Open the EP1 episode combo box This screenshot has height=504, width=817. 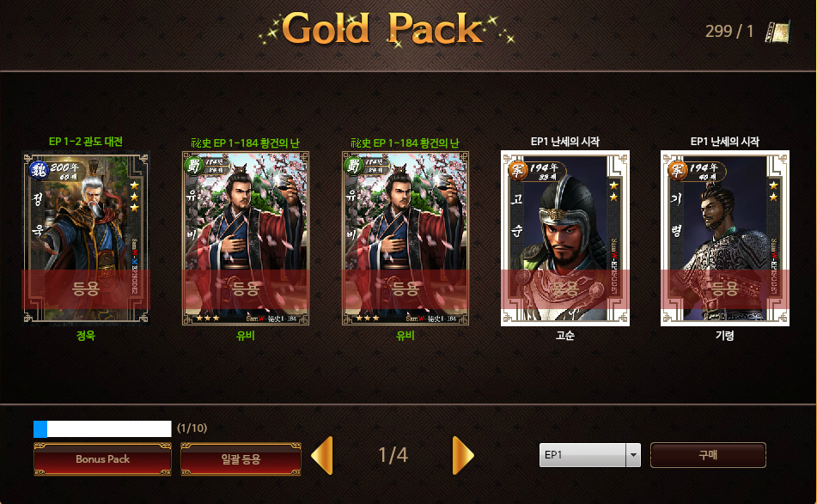point(590,455)
